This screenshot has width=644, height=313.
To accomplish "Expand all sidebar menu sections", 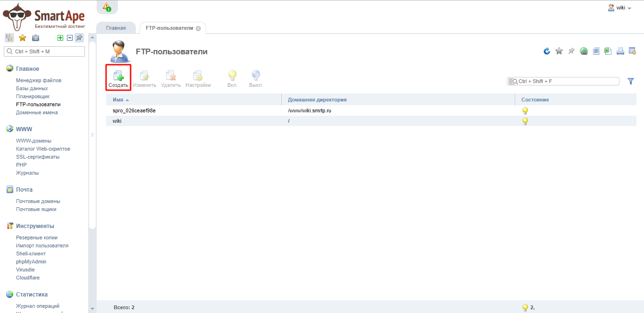I will click(60, 38).
